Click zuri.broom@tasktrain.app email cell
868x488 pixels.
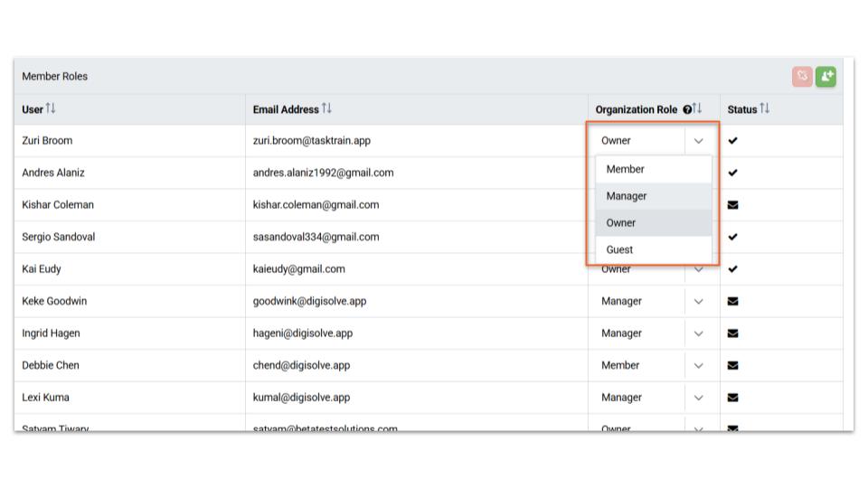click(x=312, y=141)
